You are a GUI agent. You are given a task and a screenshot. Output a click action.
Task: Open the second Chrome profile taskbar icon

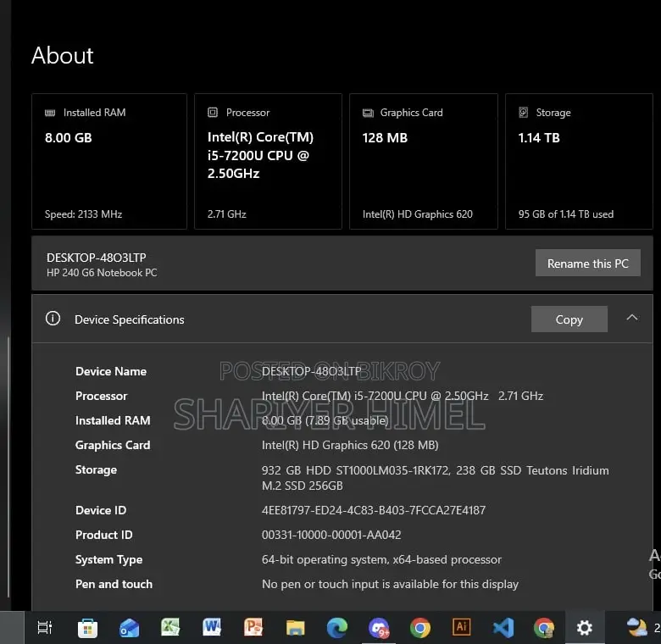[x=544, y=628]
